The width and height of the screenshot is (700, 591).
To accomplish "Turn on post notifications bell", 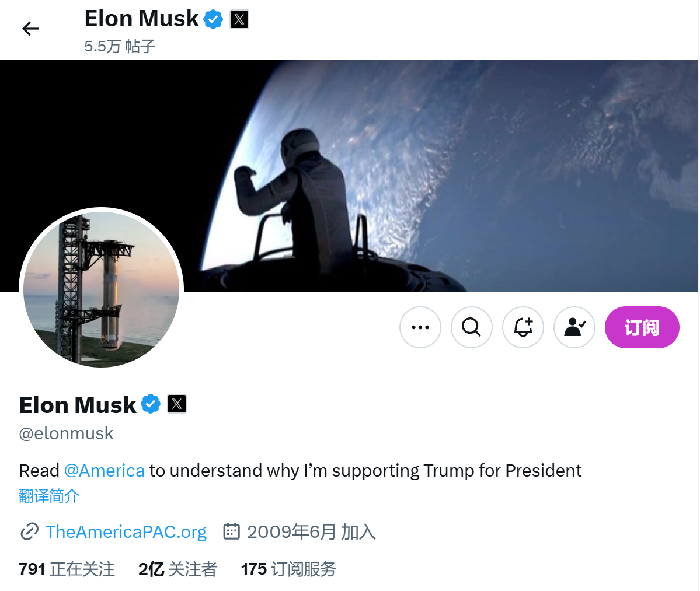I will [x=523, y=327].
